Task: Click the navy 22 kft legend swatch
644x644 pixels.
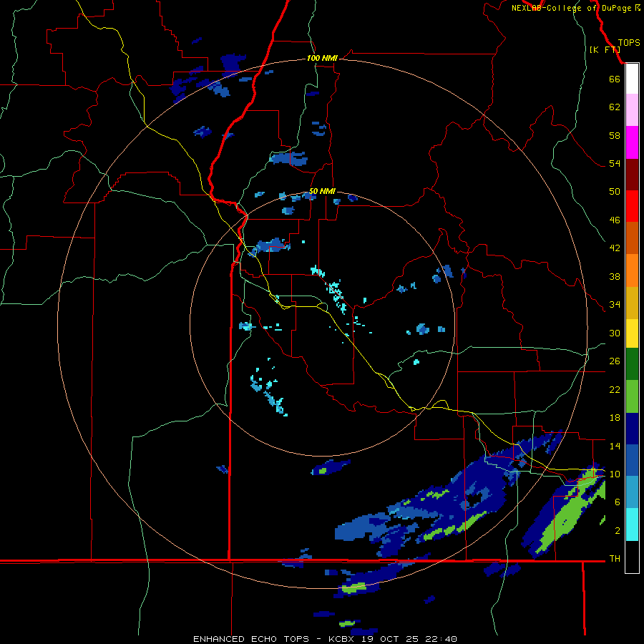Action: click(x=632, y=429)
